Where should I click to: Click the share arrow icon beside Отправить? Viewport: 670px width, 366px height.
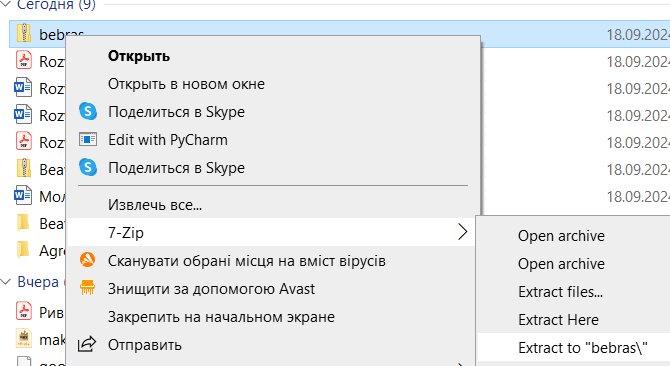click(x=87, y=344)
